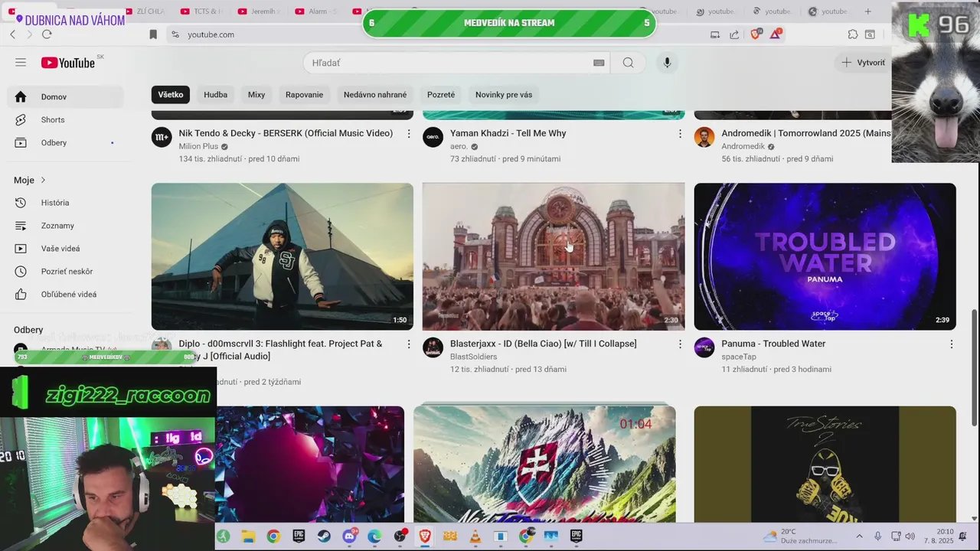Click the BlastSoldiers channel avatar
980x551 pixels.
[x=433, y=347]
